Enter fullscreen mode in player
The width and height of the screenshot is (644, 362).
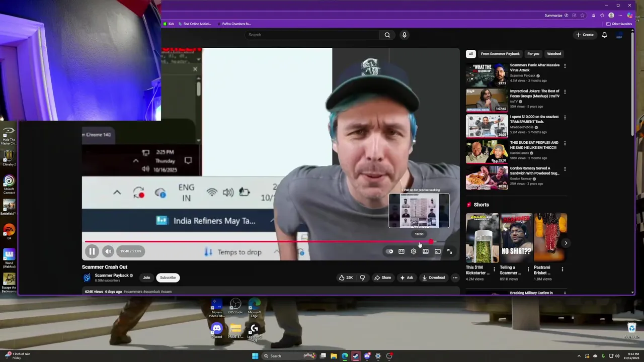click(450, 251)
